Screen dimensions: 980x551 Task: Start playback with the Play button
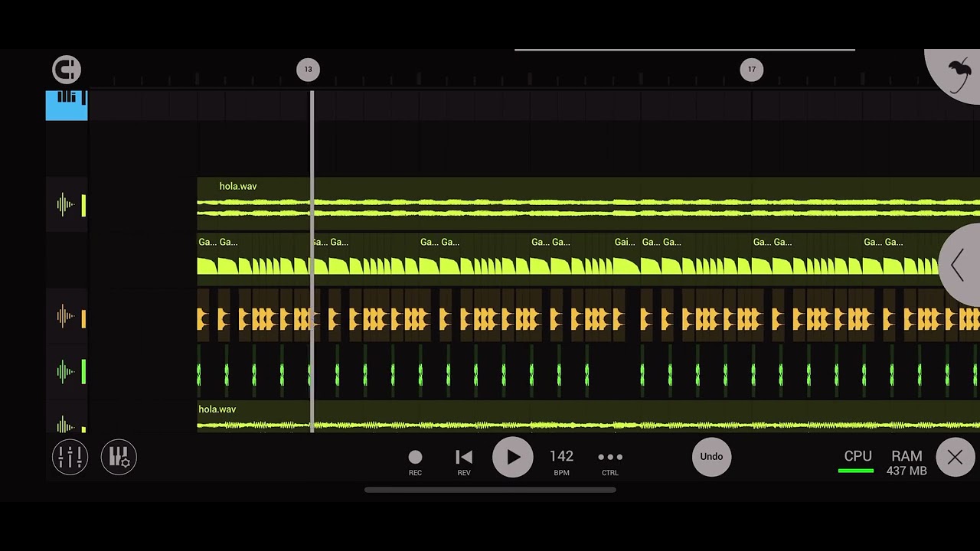pyautogui.click(x=512, y=458)
